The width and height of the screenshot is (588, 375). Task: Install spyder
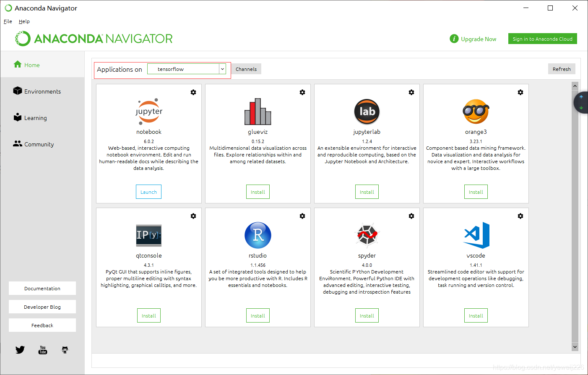[x=367, y=315]
